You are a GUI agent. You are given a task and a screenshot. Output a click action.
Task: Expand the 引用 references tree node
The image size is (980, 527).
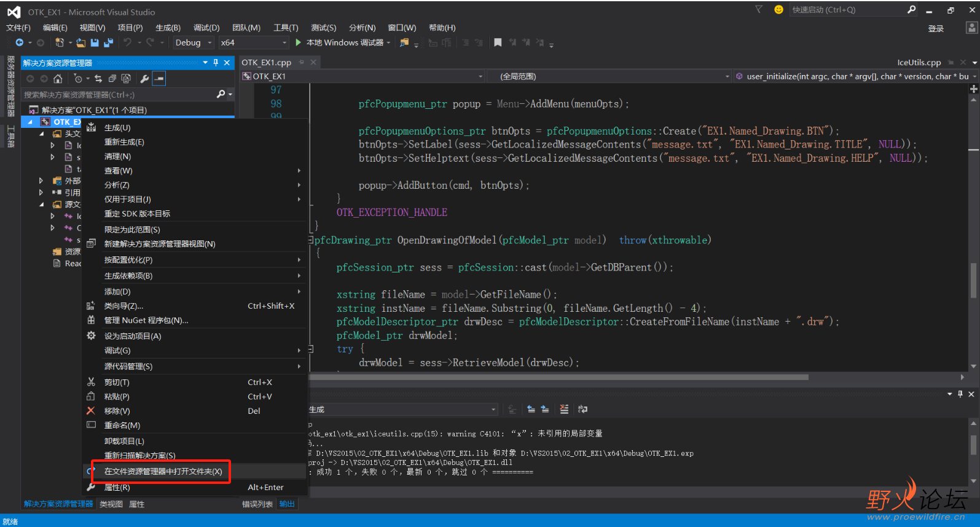click(41, 192)
